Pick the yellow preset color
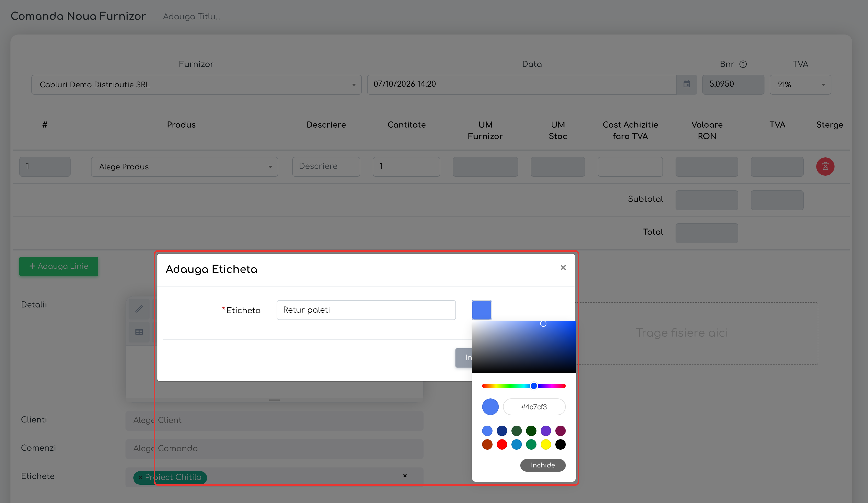The width and height of the screenshot is (868, 503). (x=546, y=444)
